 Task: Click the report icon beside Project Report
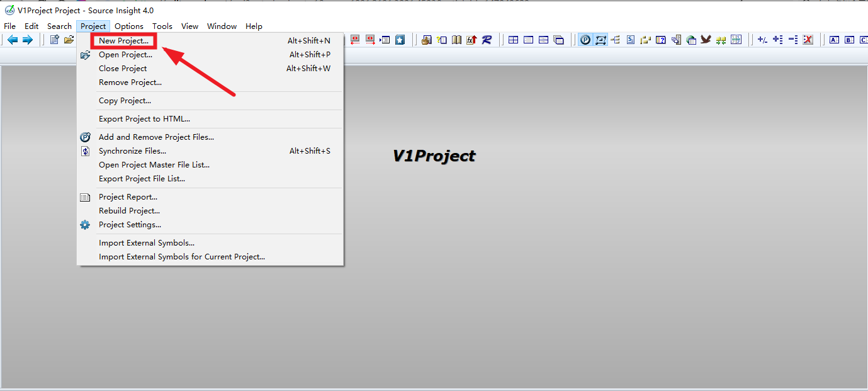[85, 197]
